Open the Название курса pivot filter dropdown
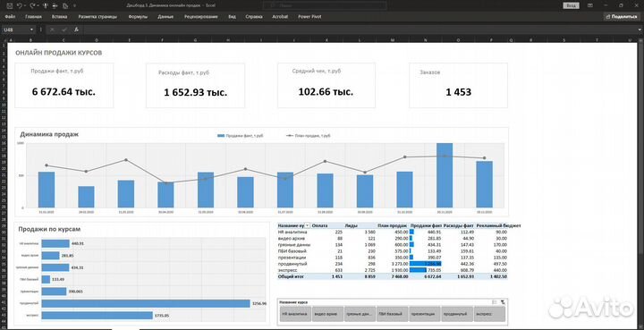This screenshot has width=644, height=330. 307,225
